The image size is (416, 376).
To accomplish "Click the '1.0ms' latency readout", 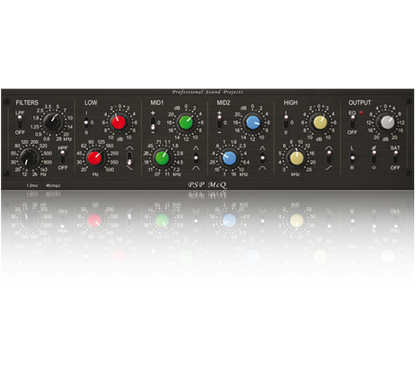I will (32, 186).
